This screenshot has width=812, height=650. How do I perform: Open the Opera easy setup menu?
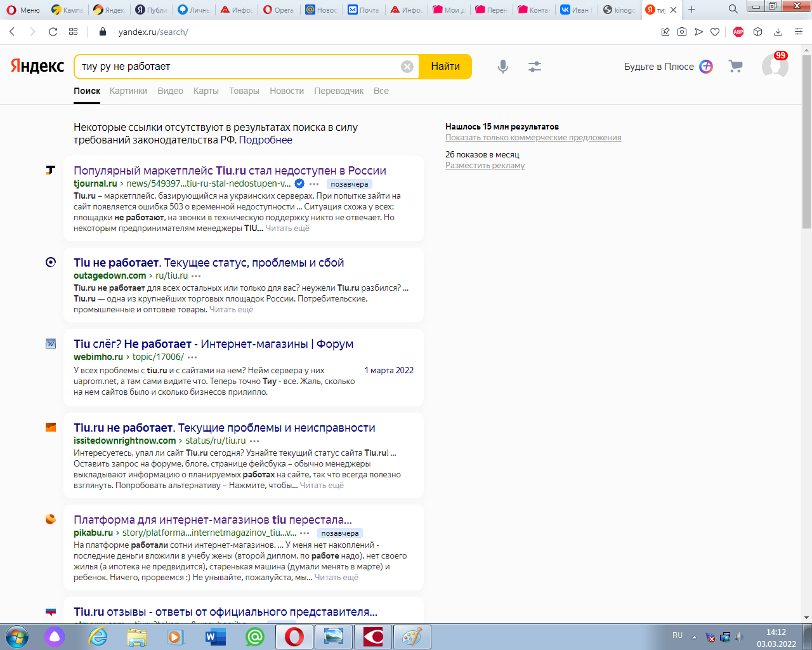tap(798, 32)
